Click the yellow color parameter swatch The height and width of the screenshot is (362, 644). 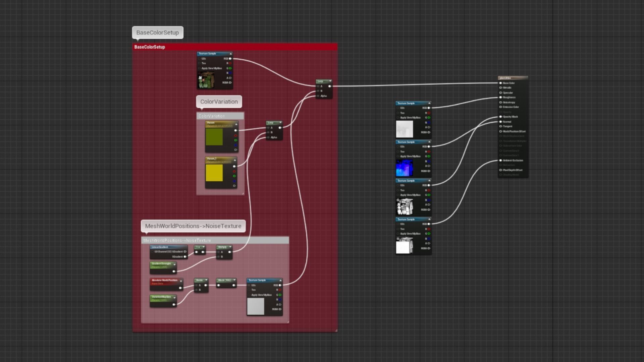tap(214, 173)
